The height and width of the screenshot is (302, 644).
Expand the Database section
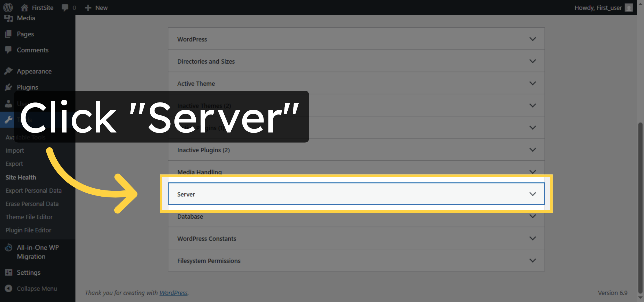click(533, 216)
